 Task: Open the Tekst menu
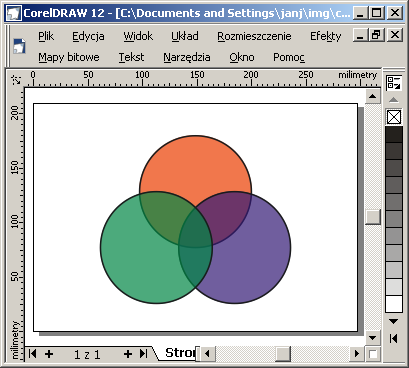pos(131,57)
